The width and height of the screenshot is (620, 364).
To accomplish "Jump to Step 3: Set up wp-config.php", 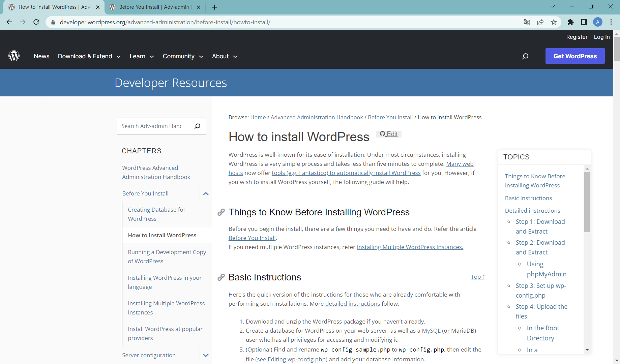I will pos(541,291).
